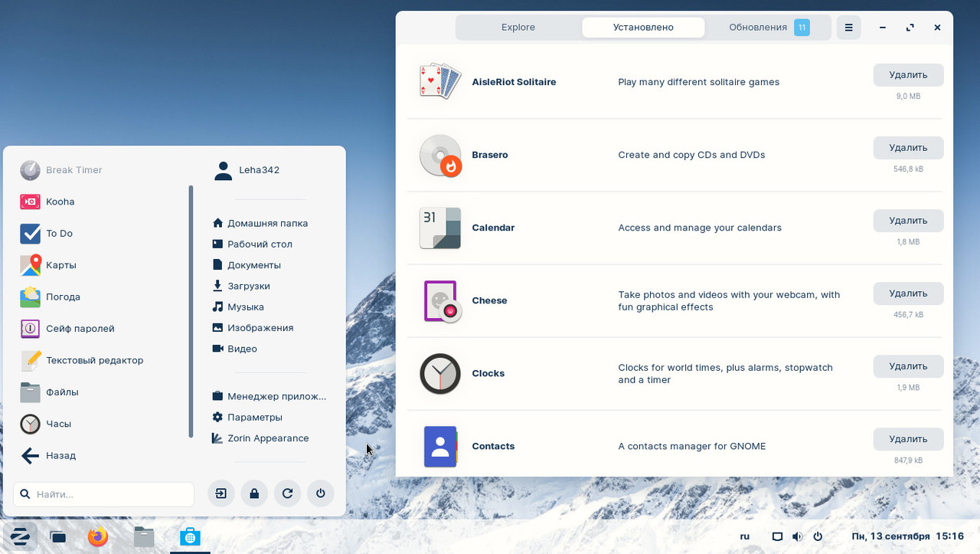980x554 pixels.
Task: Click the restart icon button
Action: tap(287, 493)
